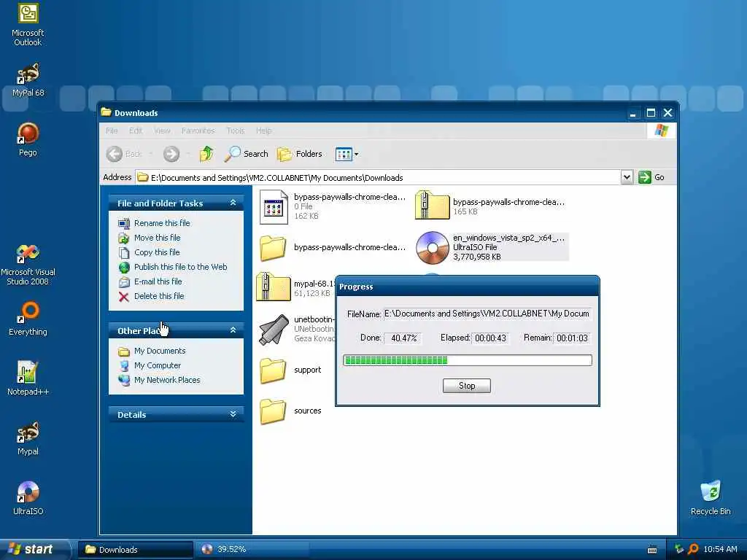Open the UltraISO desktop shortcut

pos(28,498)
